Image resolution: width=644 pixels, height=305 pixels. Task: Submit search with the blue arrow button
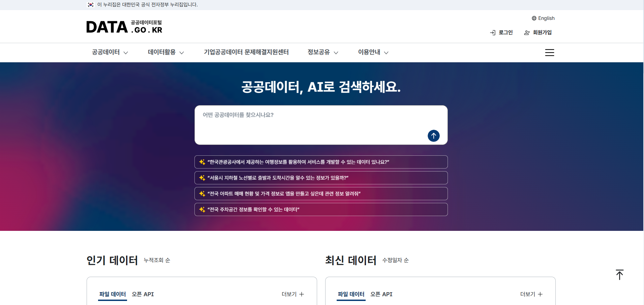point(434,136)
